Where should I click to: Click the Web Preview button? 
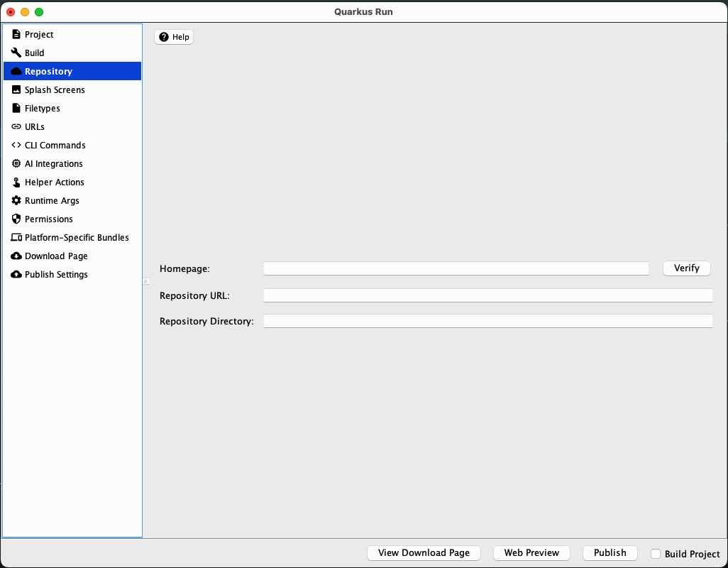point(531,552)
